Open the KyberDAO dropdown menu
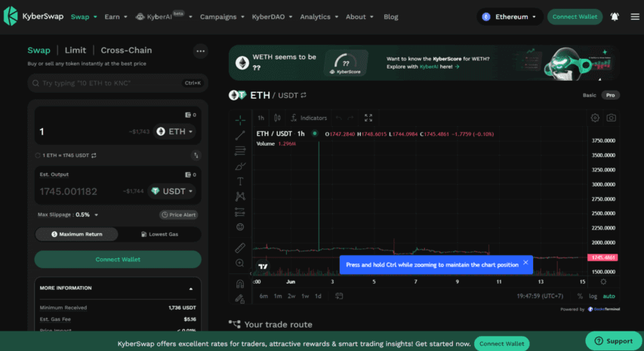644x351 pixels. (x=272, y=17)
